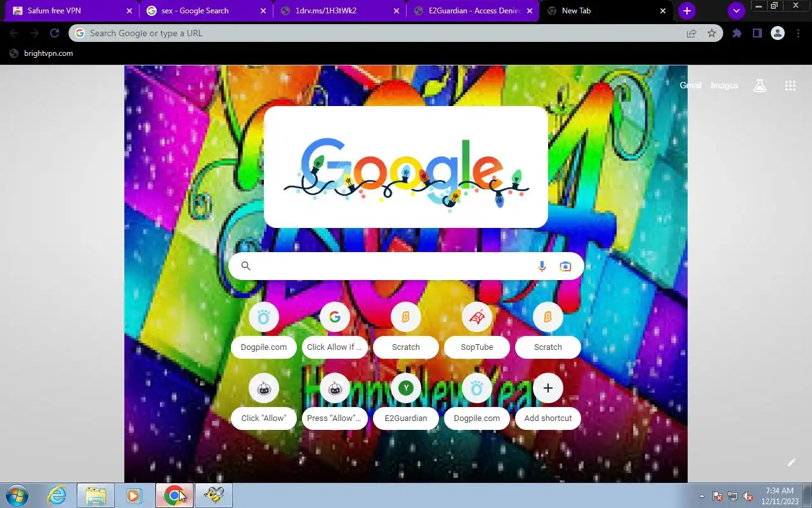The height and width of the screenshot is (508, 812).
Task: Go forward with the forward arrow
Action: point(34,33)
